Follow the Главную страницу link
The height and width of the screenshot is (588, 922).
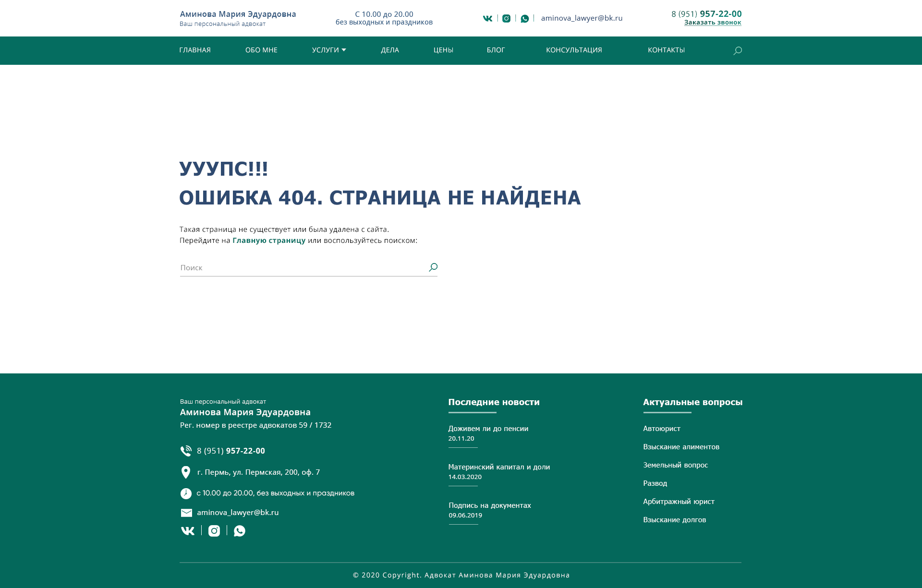pyautogui.click(x=269, y=240)
